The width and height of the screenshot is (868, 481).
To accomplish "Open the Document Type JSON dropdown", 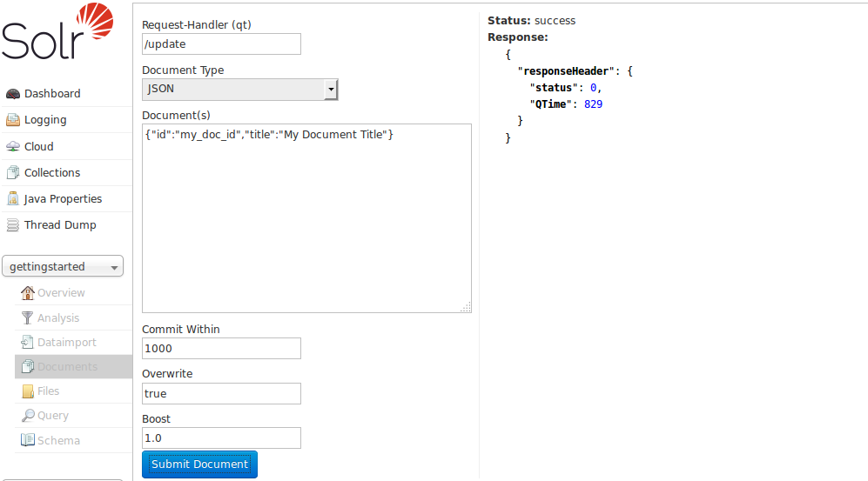I will pos(239,89).
